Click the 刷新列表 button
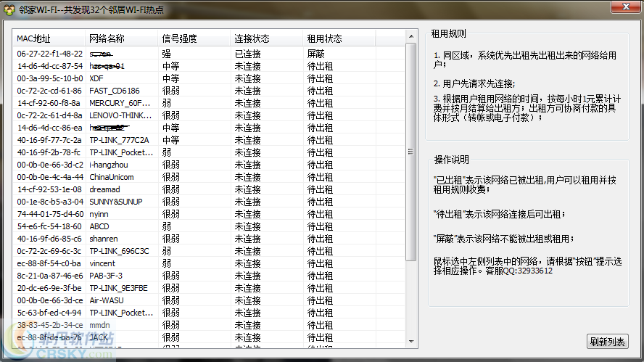The height and width of the screenshot is (362, 644). click(607, 342)
